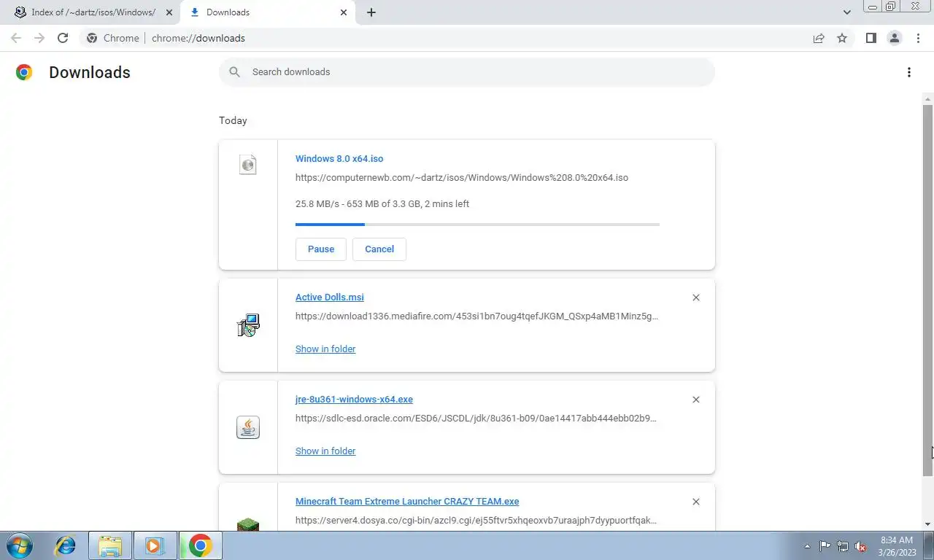The width and height of the screenshot is (934, 560).
Task: Click the Chrome taskbar button
Action: pos(200,545)
